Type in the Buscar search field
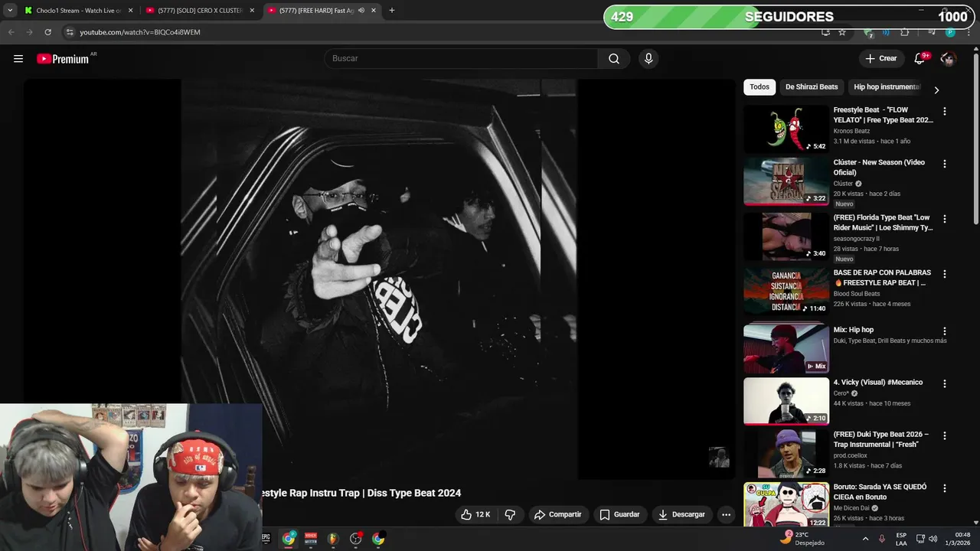Screen dimensions: 980x551 (x=461, y=59)
